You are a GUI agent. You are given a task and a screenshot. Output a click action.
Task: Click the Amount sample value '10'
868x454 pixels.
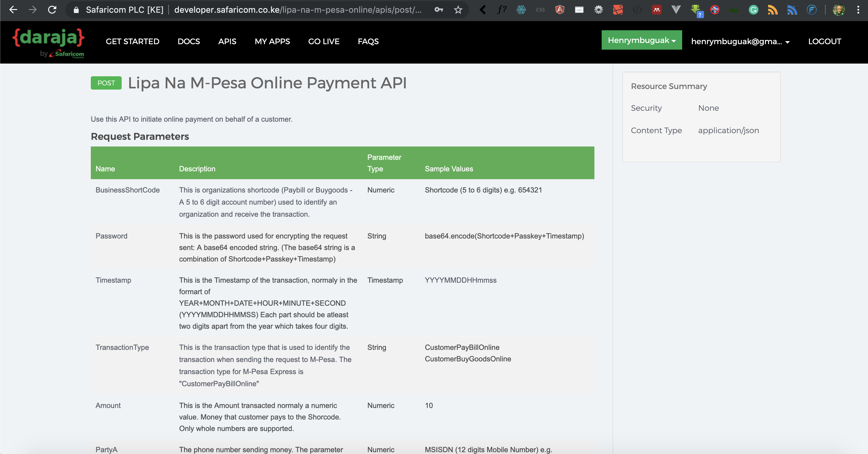coord(429,406)
